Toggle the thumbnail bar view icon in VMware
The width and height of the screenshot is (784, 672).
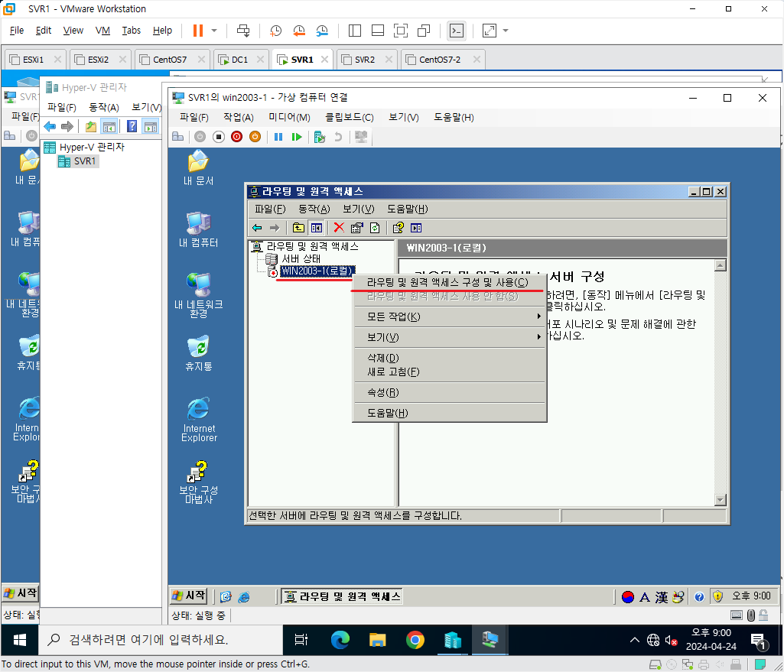(x=378, y=31)
